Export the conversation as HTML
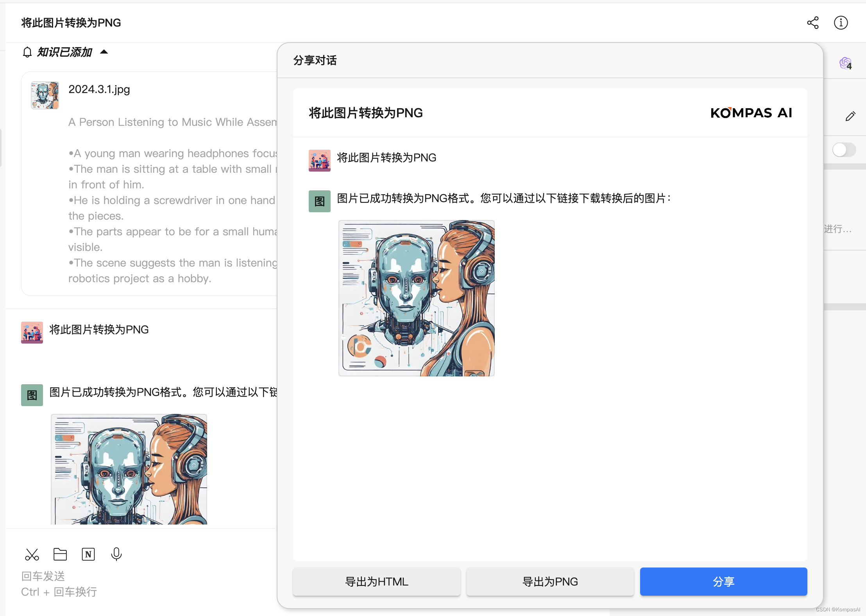866x616 pixels. (x=376, y=582)
